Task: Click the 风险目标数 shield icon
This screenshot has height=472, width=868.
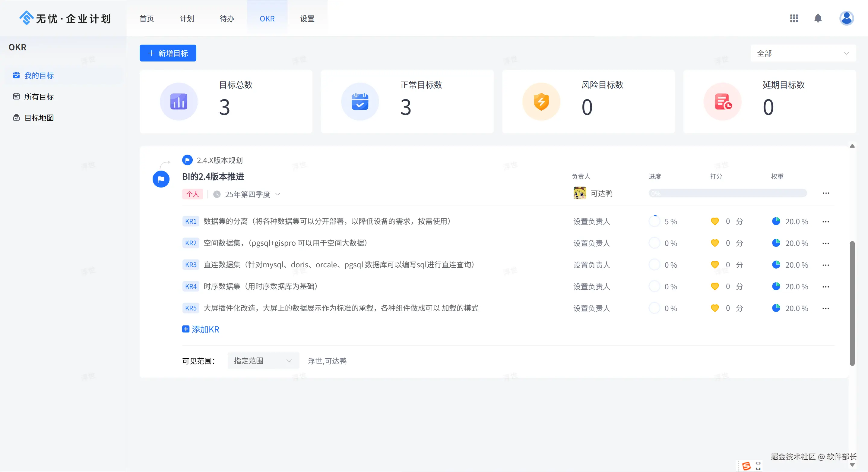Action: point(541,101)
